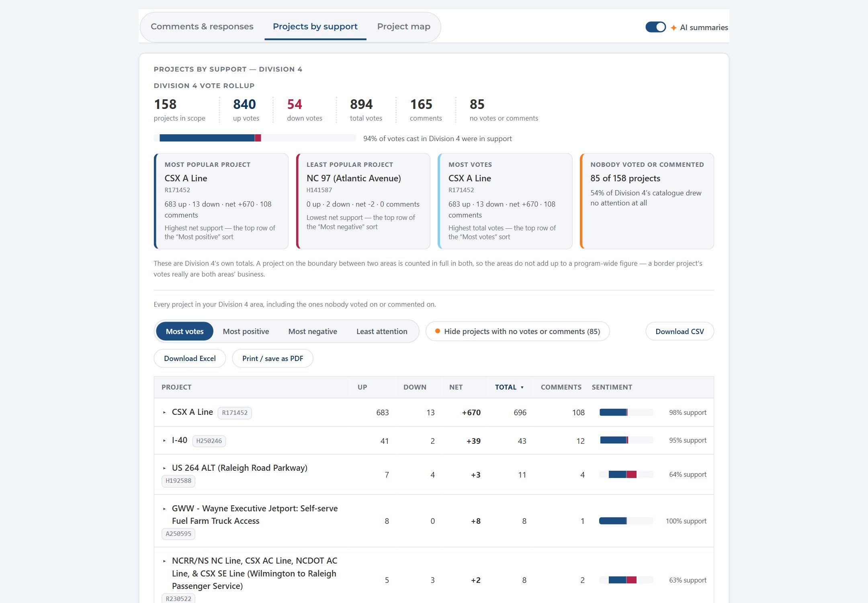
Task: Expand the I-40 project row
Action: 164,441
